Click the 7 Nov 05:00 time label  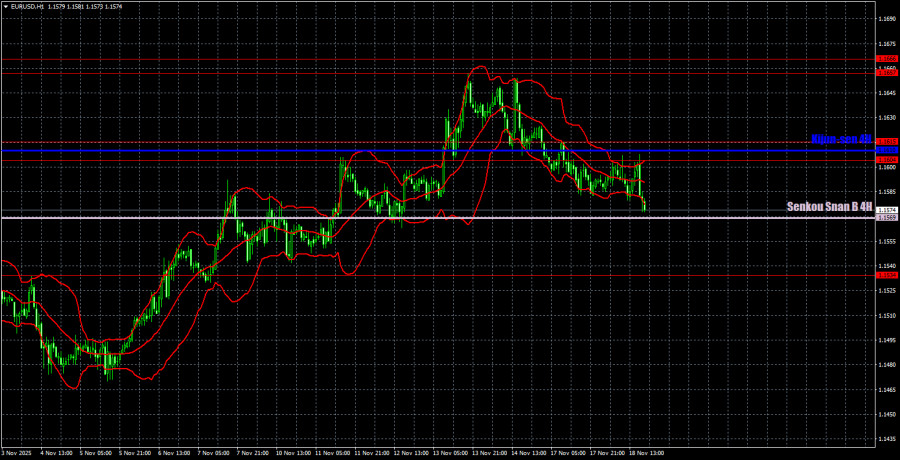click(x=212, y=454)
